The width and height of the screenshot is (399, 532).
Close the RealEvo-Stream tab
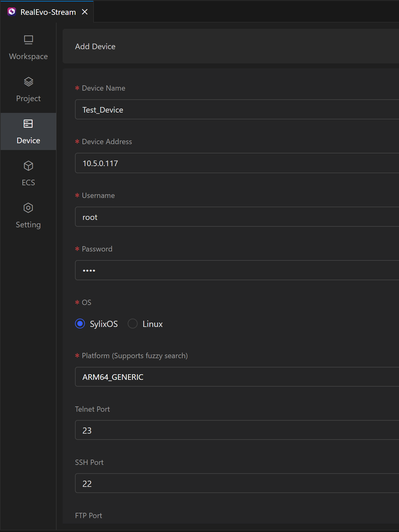85,12
